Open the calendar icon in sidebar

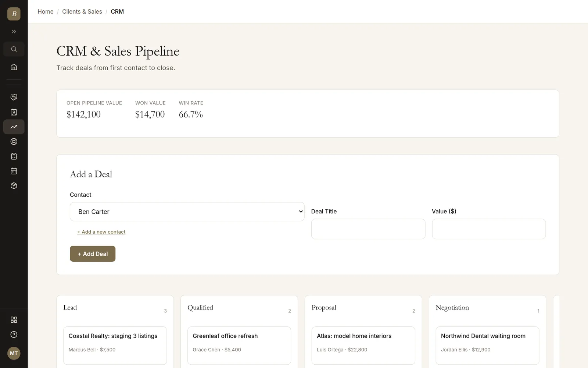click(x=14, y=171)
